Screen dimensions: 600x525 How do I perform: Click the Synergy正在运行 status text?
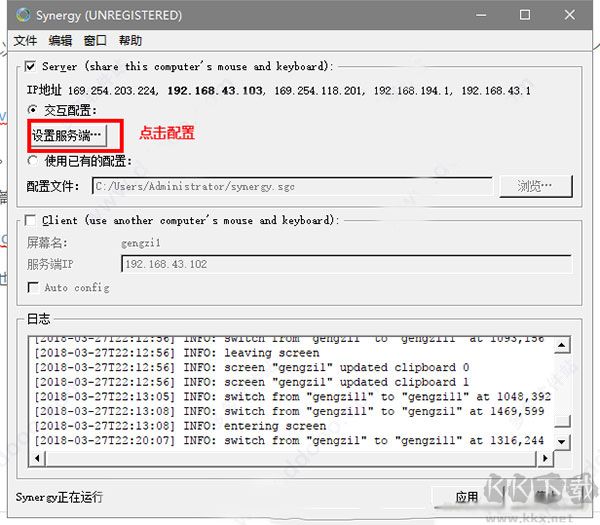[59, 497]
